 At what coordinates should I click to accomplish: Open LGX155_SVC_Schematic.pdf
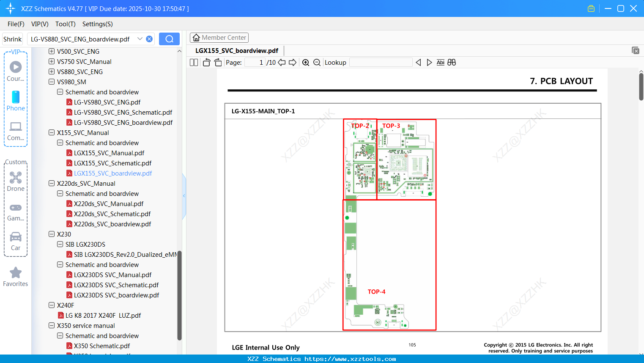coord(112,163)
